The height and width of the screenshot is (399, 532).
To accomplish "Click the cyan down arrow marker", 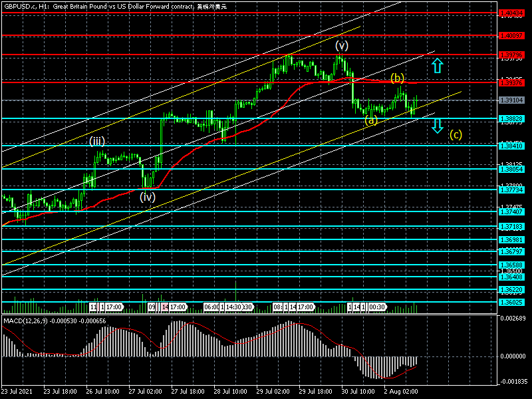I will [x=437, y=125].
